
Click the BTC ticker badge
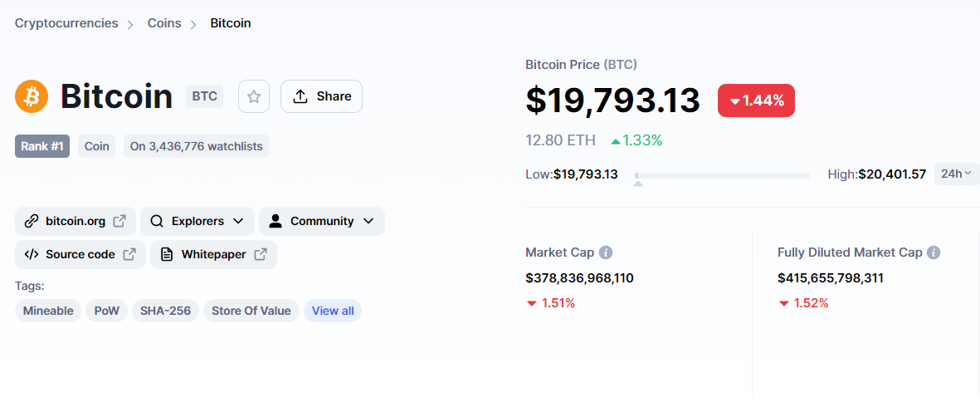204,96
